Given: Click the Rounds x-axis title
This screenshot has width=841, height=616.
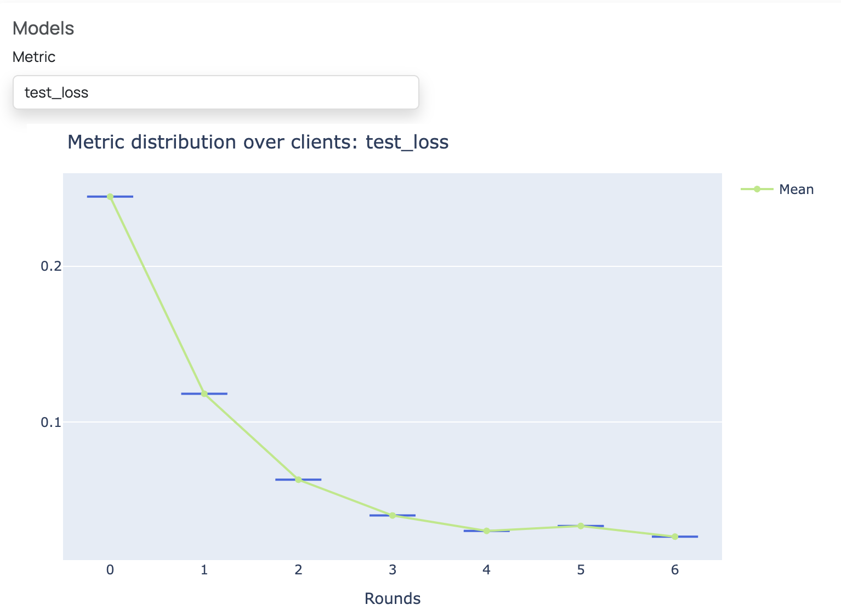Looking at the screenshot, I should pos(392,598).
